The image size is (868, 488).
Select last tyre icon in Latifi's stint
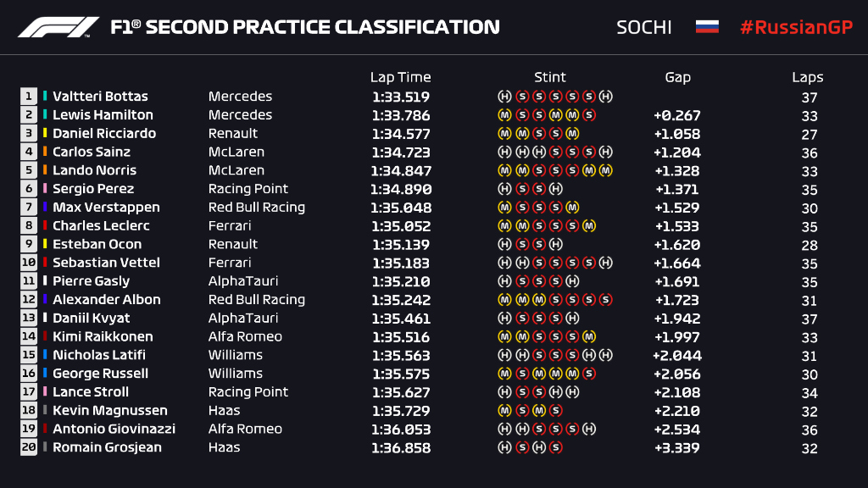pyautogui.click(x=605, y=355)
